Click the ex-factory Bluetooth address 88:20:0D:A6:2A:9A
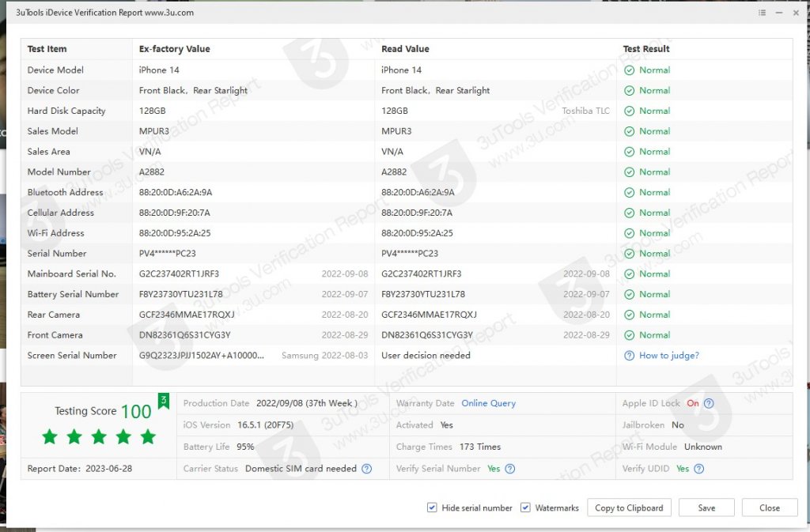Image resolution: width=810 pixels, height=532 pixels. coord(176,192)
